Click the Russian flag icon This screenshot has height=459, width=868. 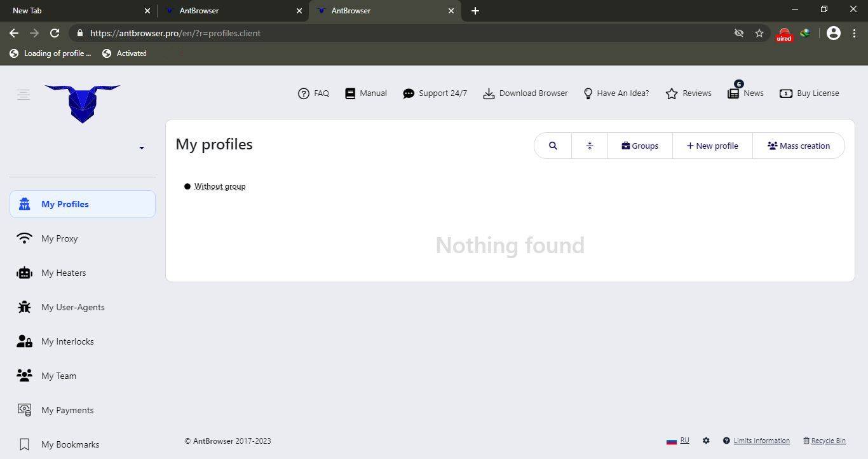click(671, 441)
